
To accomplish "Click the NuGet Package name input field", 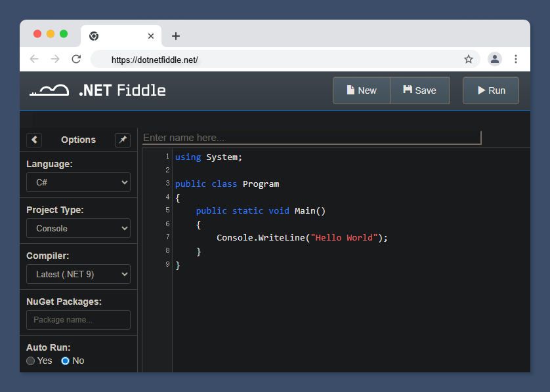I will pos(78,320).
